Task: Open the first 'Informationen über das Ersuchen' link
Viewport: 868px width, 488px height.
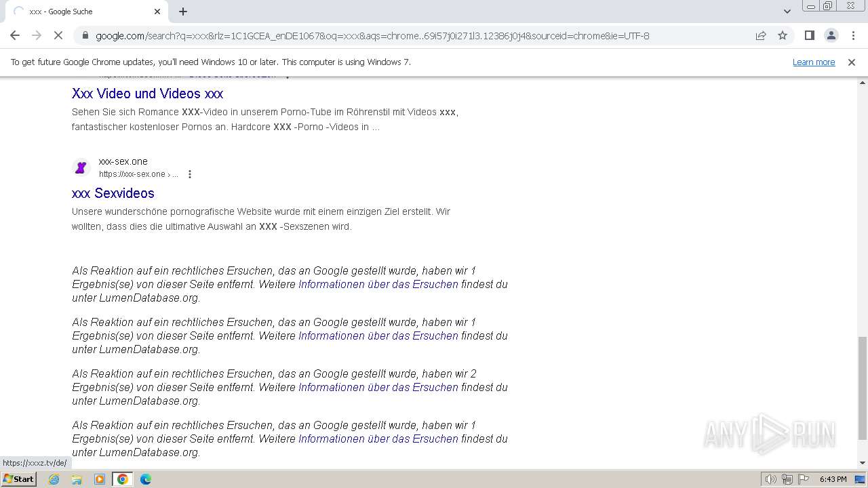Action: click(x=378, y=284)
